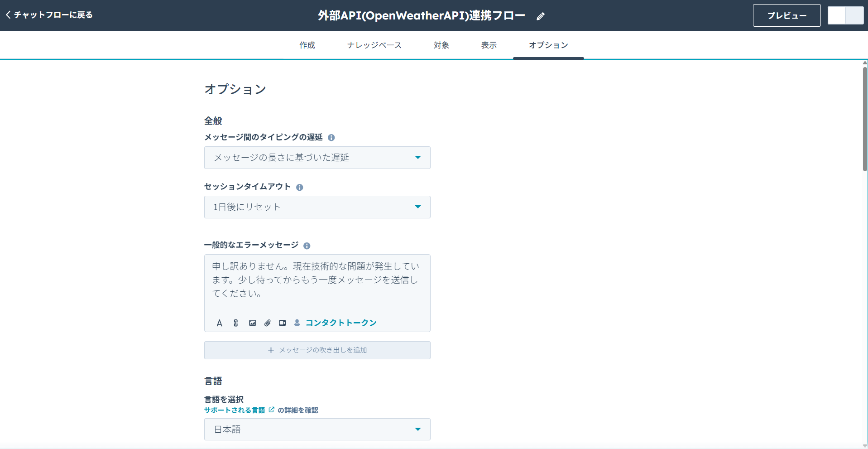Screen dimensions: 868x449
Task: Click the external link icon next to サポートされる言語
Action: tap(272, 409)
